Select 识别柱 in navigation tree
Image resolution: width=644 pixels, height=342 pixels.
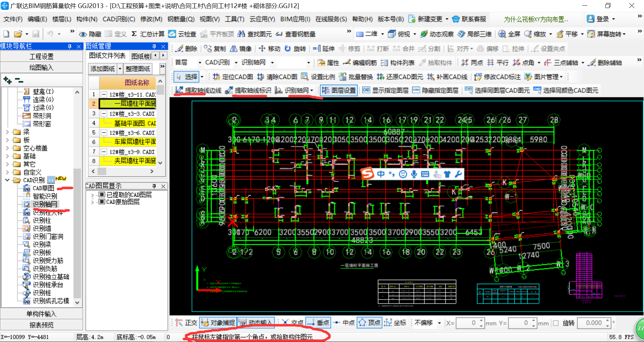[42, 220]
